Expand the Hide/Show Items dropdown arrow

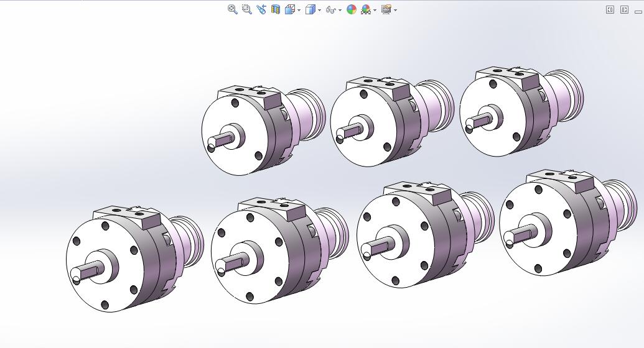[340, 10]
